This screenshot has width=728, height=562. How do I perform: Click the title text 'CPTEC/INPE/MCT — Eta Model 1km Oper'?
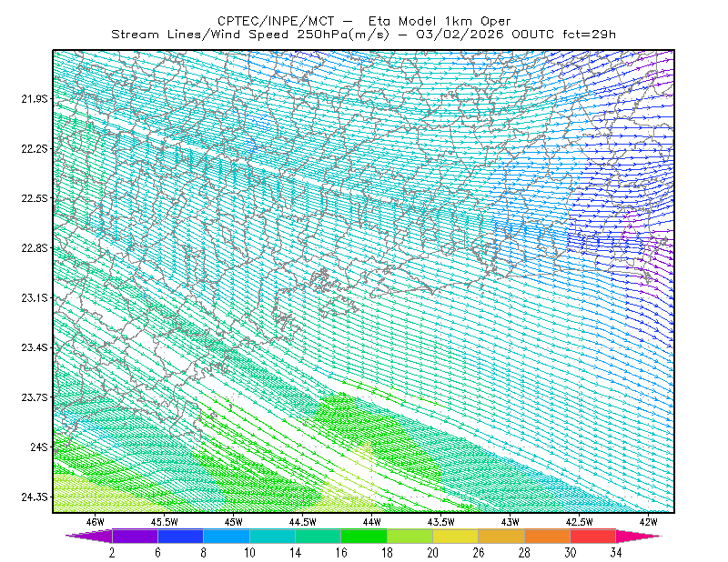364,21
